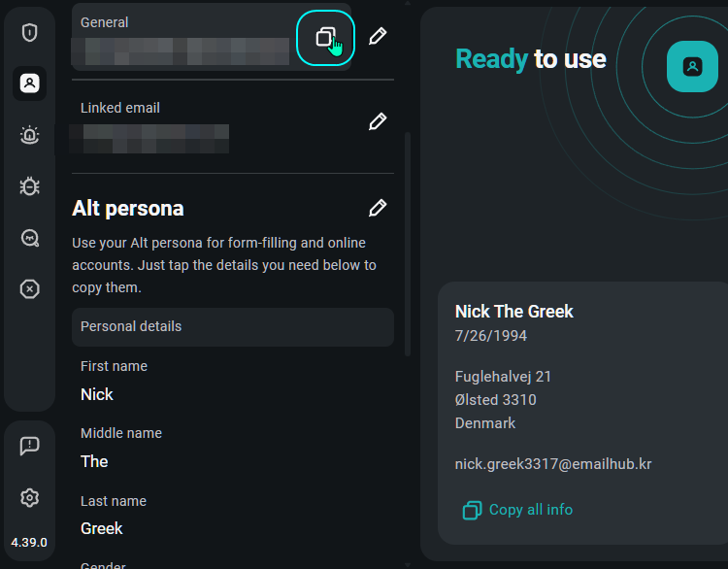
Task: Copy the General email address
Action: (326, 38)
